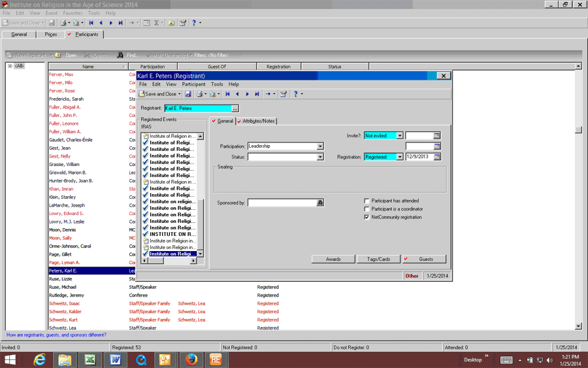Click Save and Close in registrant dialog
Viewport: 588px width, 368px height.
(x=157, y=94)
